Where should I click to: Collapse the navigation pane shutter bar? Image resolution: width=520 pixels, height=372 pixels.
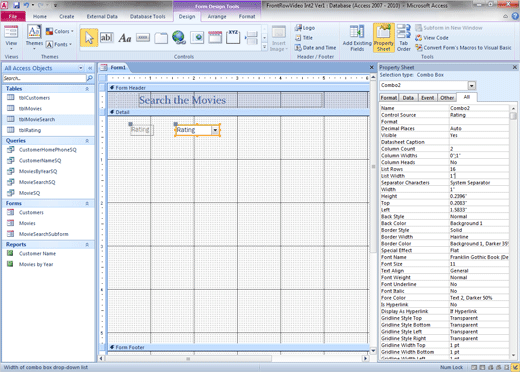tap(90, 68)
